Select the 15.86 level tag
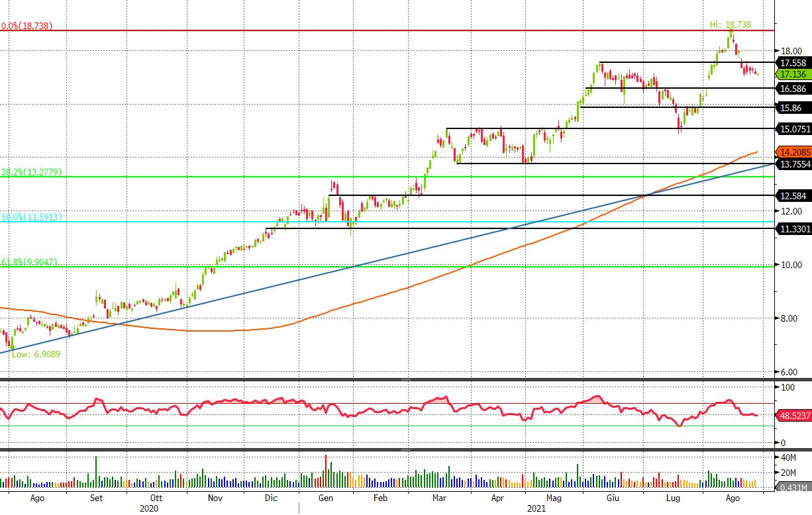 (x=794, y=107)
